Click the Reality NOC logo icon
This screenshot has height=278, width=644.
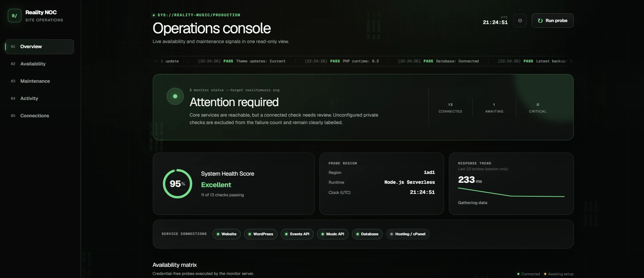click(15, 16)
